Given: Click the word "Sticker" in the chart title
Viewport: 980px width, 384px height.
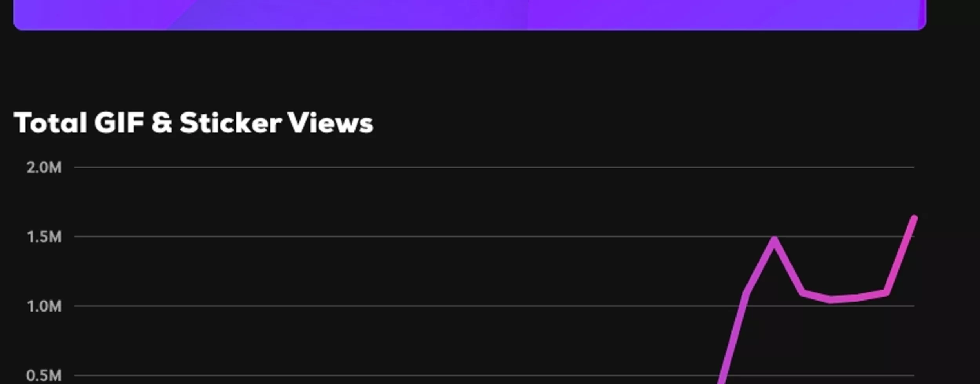Looking at the screenshot, I should click(x=230, y=123).
